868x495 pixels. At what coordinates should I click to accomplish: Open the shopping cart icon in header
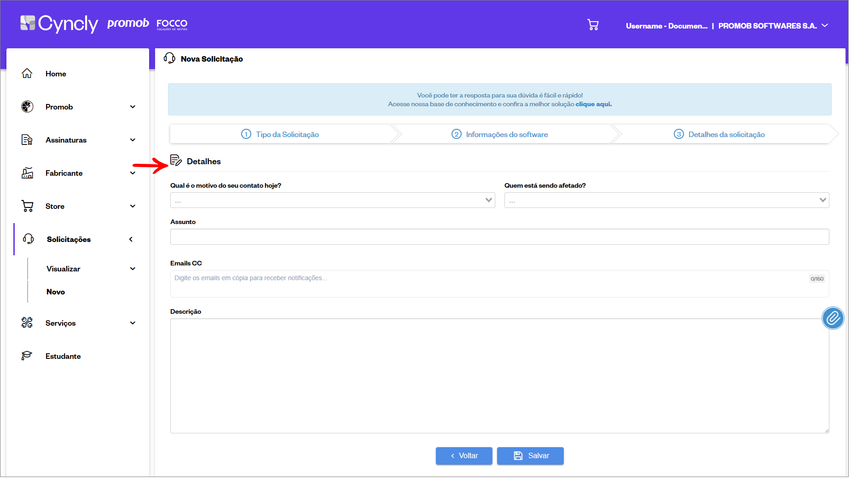[x=593, y=25]
